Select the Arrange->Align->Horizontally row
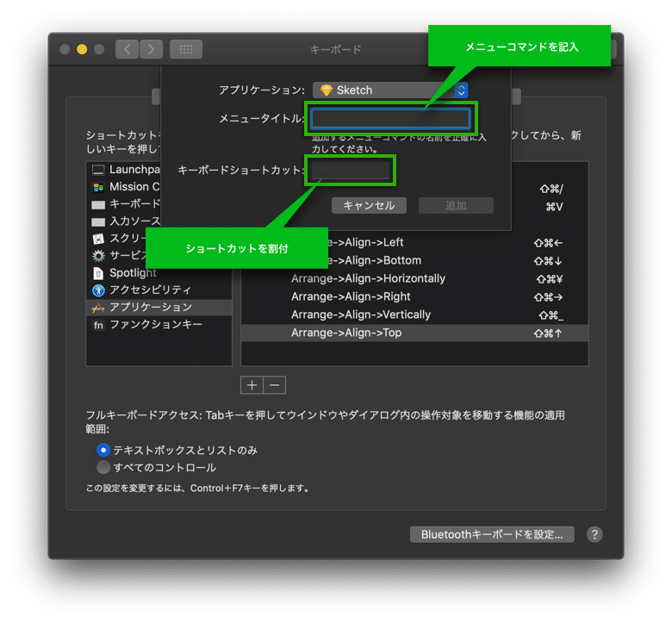This screenshot has height=623, width=672. coord(414,278)
